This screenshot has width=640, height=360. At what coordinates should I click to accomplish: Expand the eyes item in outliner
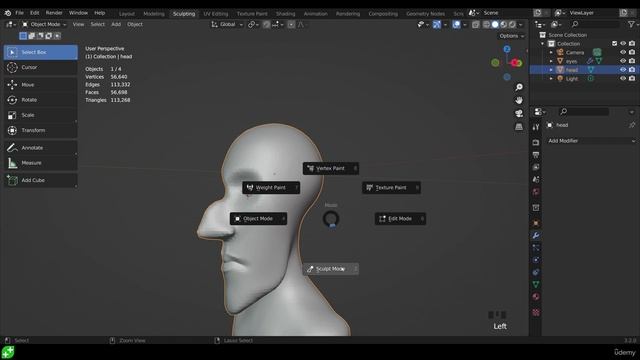pyautogui.click(x=551, y=61)
